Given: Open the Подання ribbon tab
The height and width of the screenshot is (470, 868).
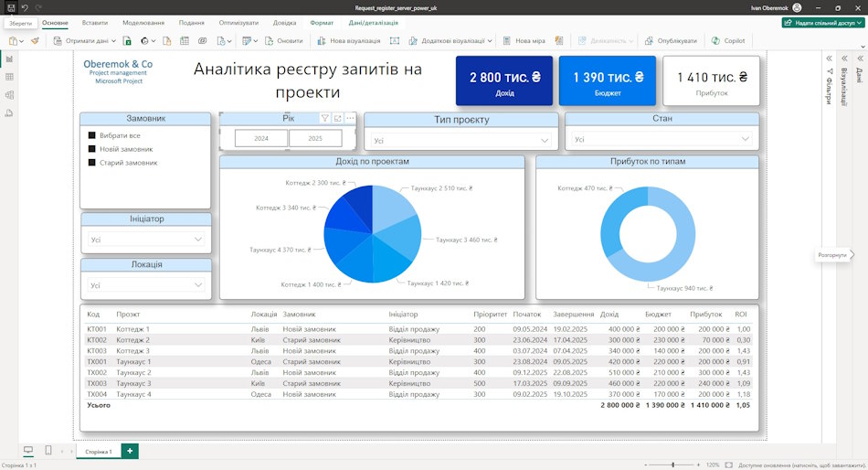Looking at the screenshot, I should [192, 23].
